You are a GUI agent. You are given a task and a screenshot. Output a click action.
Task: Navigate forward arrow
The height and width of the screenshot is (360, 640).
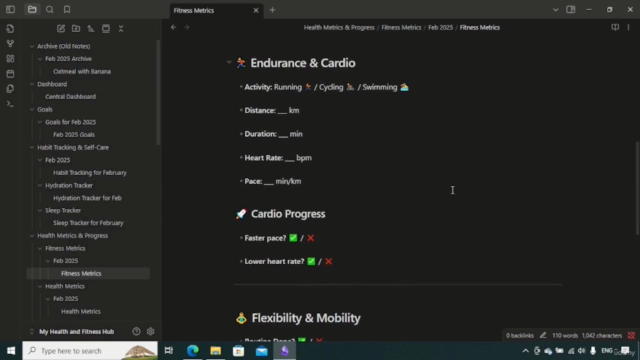(187, 27)
